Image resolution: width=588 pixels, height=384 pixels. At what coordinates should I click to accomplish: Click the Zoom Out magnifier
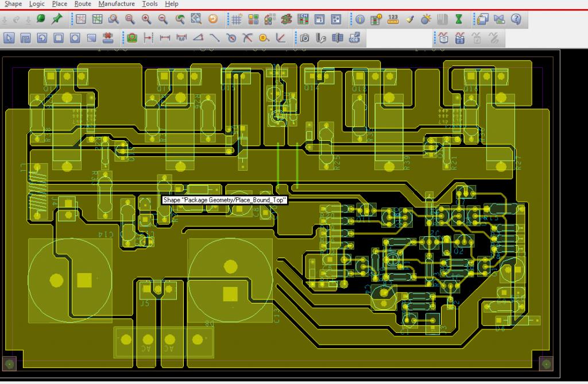pyautogui.click(x=163, y=19)
